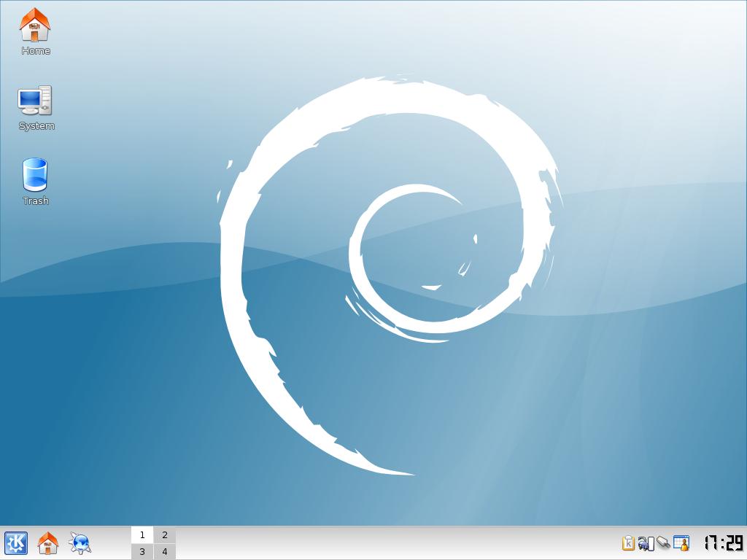Image resolution: width=747 pixels, height=560 pixels.
Task: Switch to virtual desktop 1 in pager
Action: (x=142, y=535)
